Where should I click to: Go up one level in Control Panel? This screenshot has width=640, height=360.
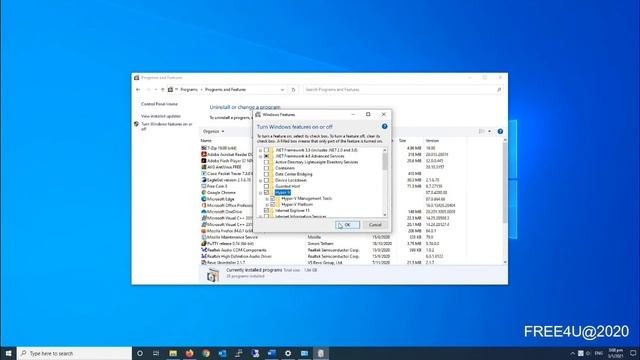click(162, 89)
